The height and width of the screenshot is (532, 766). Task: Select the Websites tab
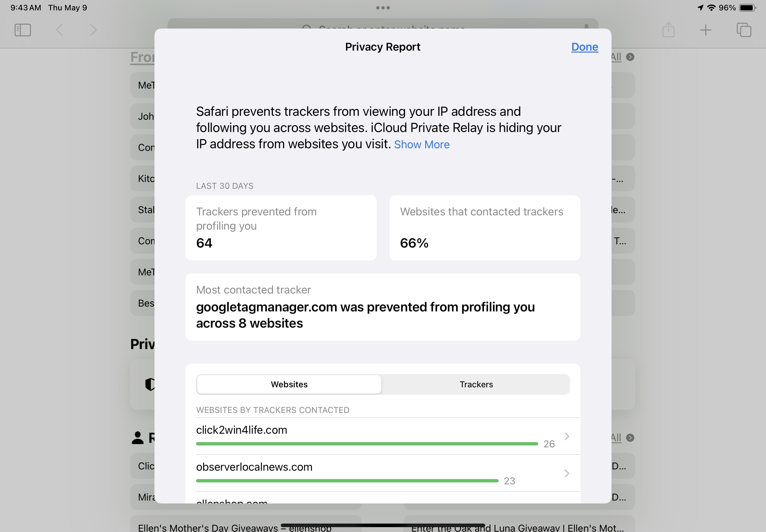point(289,384)
